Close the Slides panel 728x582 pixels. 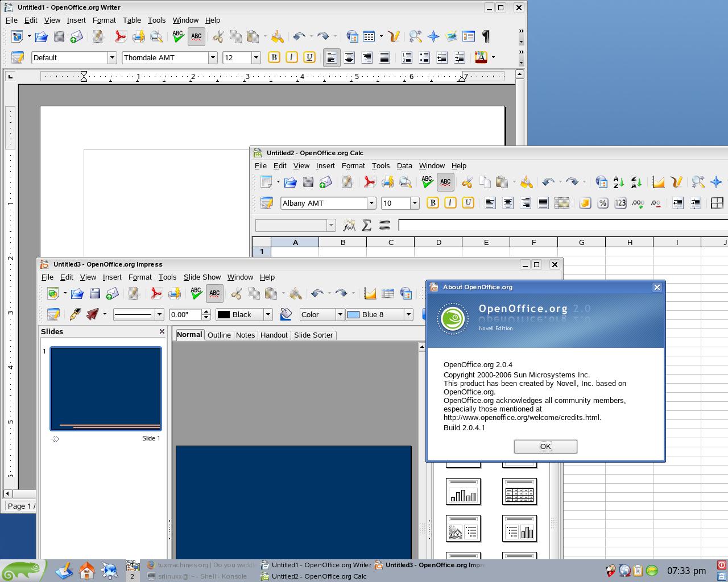[x=162, y=331]
